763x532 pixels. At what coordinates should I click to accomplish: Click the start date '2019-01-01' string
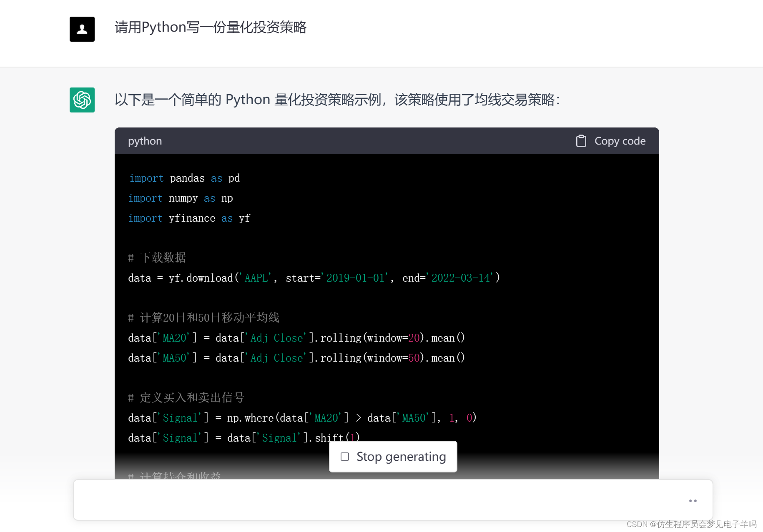coord(355,278)
